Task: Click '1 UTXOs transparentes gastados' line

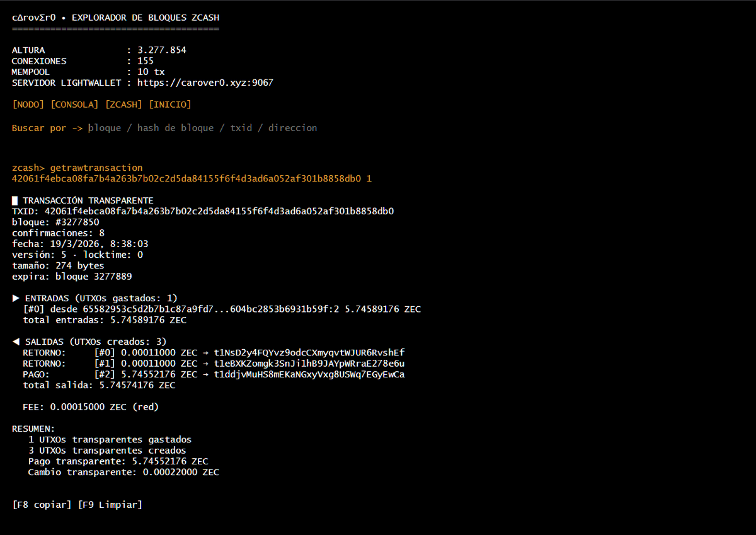Action: pyautogui.click(x=110, y=439)
